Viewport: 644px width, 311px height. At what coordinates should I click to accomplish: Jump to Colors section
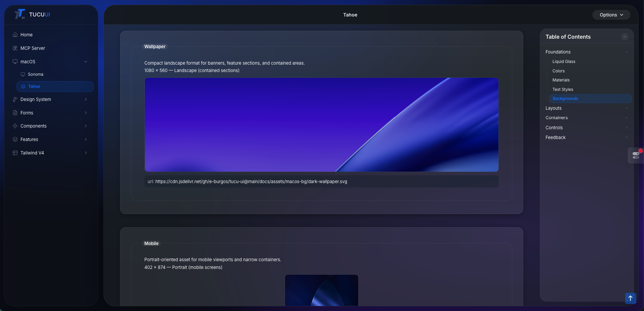[x=558, y=71]
